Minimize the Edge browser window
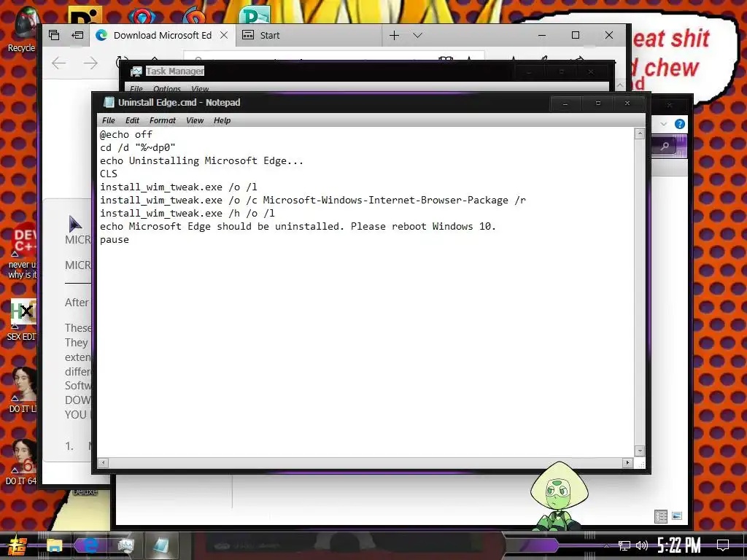The height and width of the screenshot is (560, 747). tap(542, 35)
